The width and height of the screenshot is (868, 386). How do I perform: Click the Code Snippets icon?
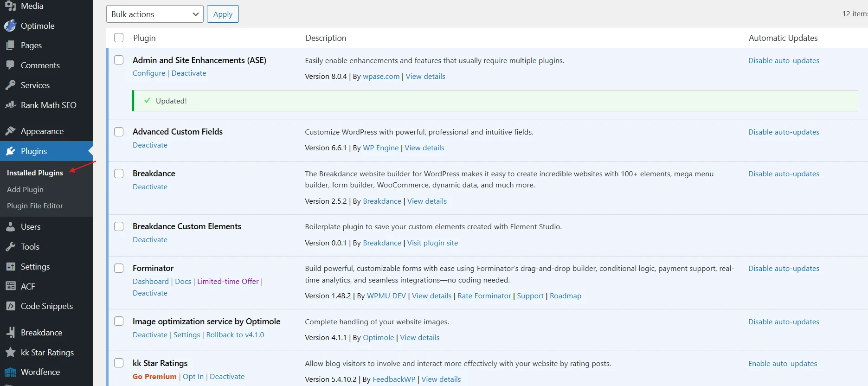[x=10, y=306]
